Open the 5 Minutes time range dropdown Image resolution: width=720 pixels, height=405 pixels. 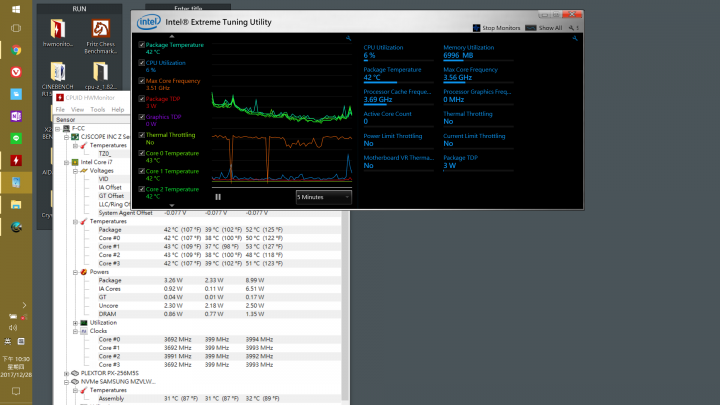[x=324, y=197]
